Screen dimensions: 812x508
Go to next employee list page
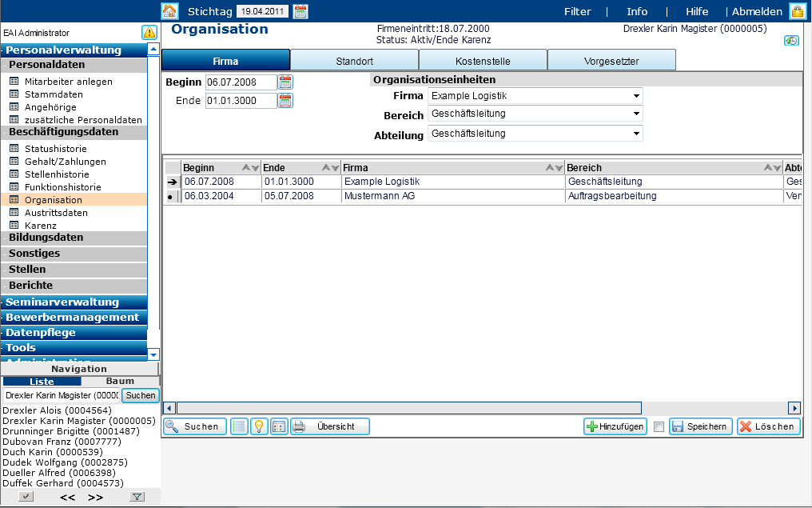pyautogui.click(x=95, y=497)
